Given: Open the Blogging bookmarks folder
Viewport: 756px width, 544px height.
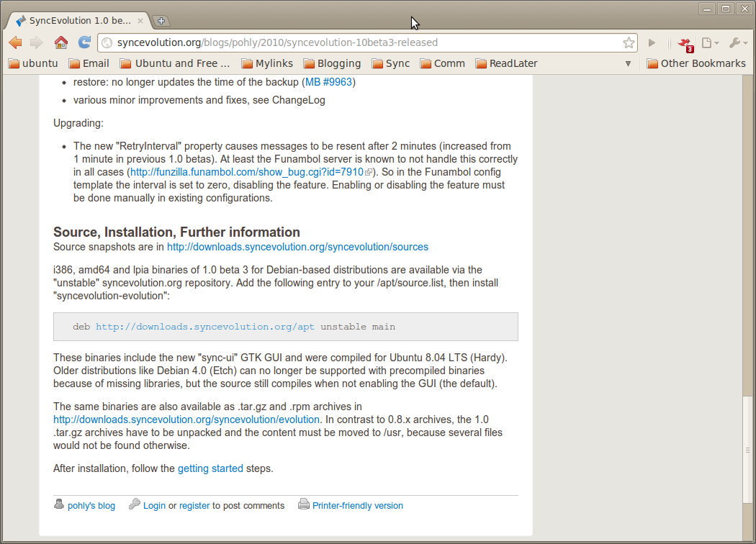Looking at the screenshot, I should [x=332, y=63].
